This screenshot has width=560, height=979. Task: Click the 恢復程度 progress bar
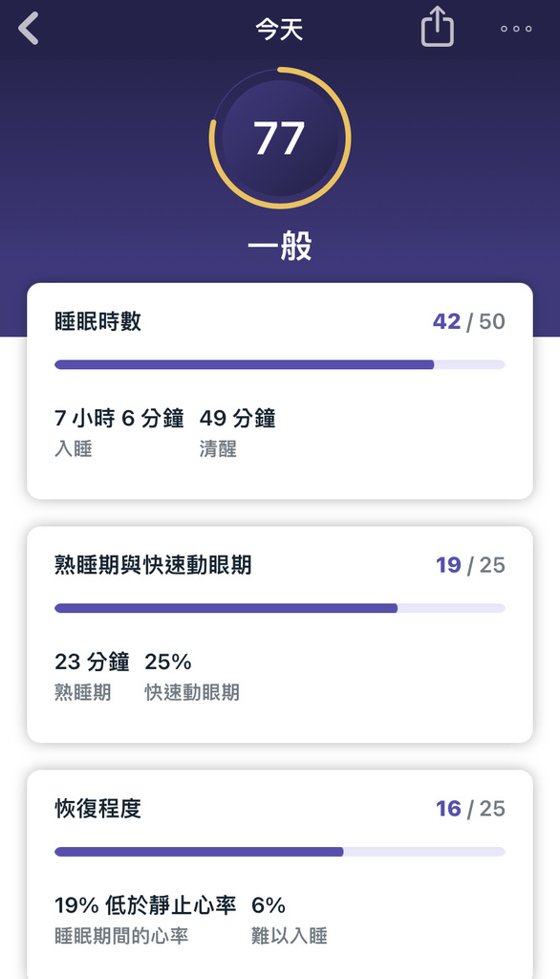(x=280, y=852)
